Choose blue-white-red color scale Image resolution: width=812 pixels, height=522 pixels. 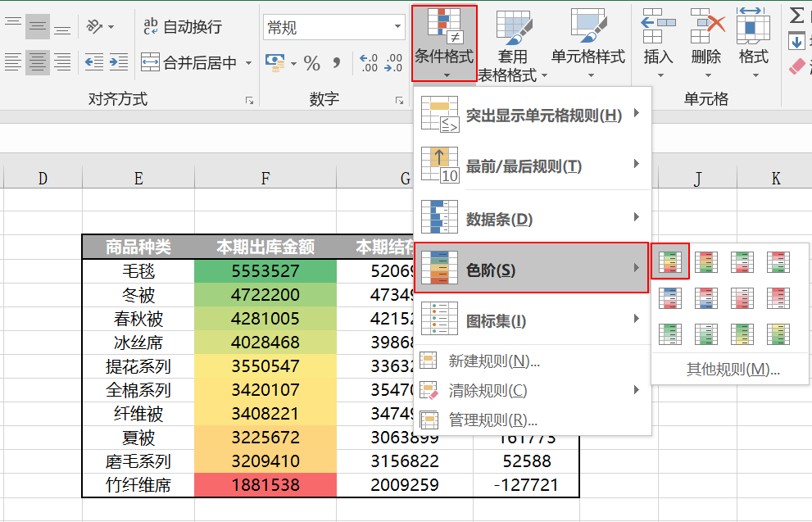pyautogui.click(x=670, y=297)
